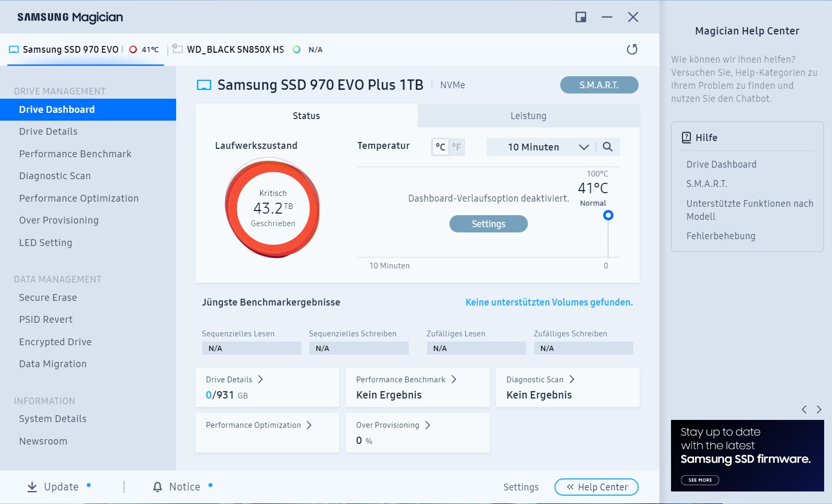Click the Samsung SSD 970 EVO drive icon
This screenshot has width=832, height=504.
tap(14, 50)
